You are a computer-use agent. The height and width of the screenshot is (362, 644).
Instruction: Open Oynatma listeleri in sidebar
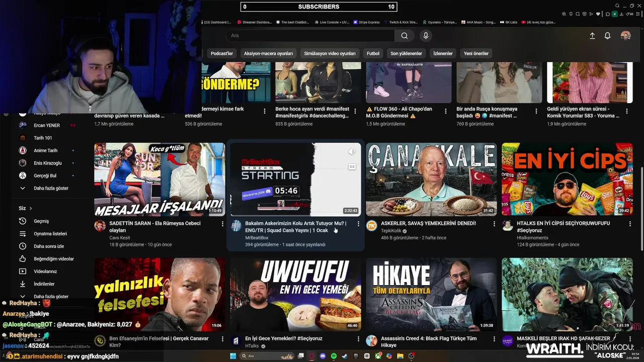point(48,234)
